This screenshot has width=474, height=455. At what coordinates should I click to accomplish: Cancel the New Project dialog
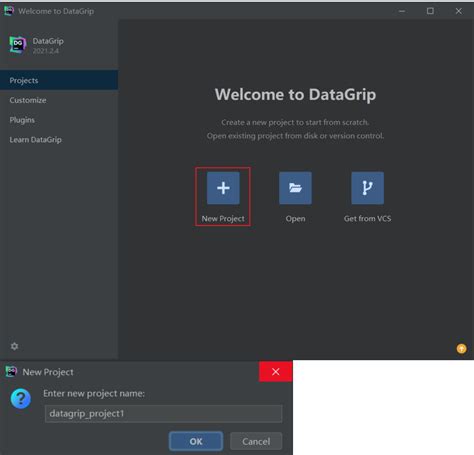(x=256, y=441)
